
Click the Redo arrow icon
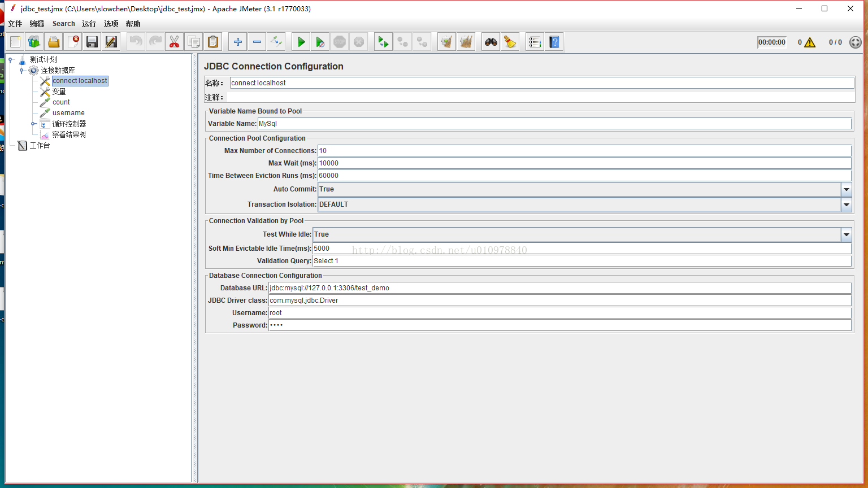click(x=155, y=42)
